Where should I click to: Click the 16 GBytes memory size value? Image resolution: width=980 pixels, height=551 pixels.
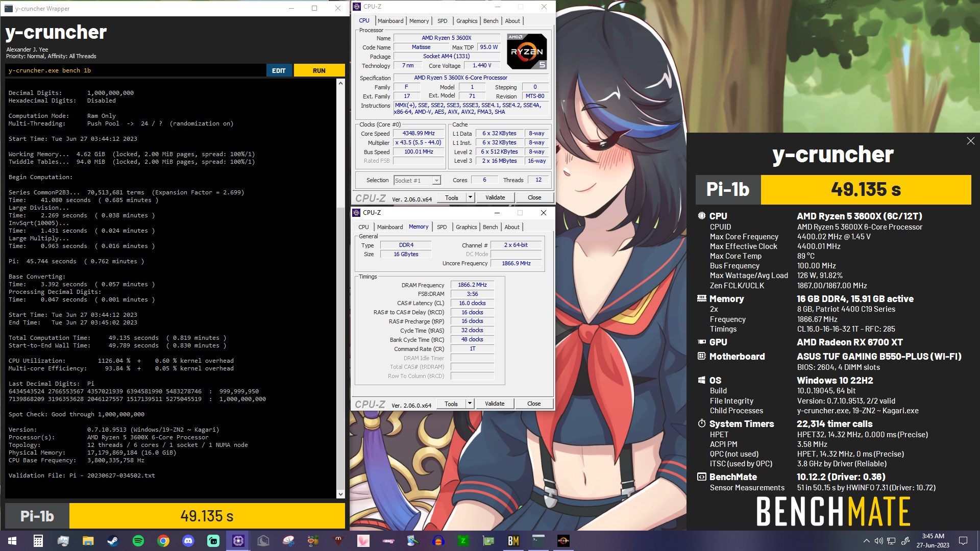click(x=406, y=254)
